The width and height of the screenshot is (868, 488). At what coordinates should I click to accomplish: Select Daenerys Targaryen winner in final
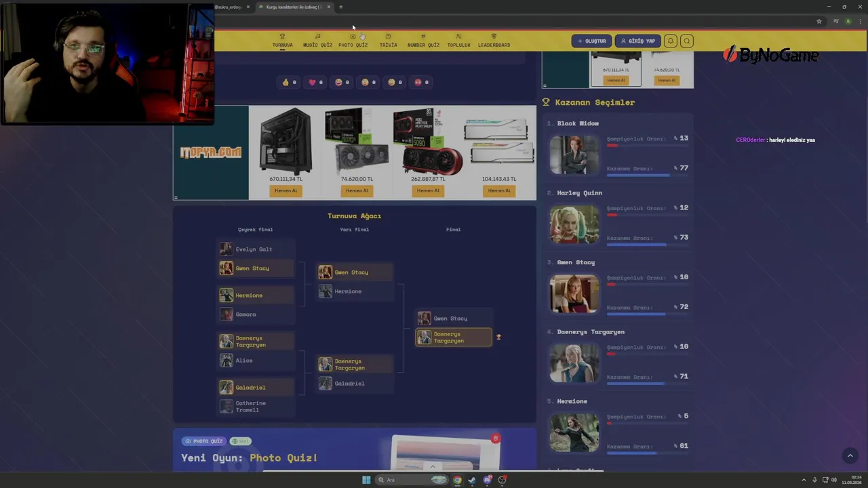454,338
